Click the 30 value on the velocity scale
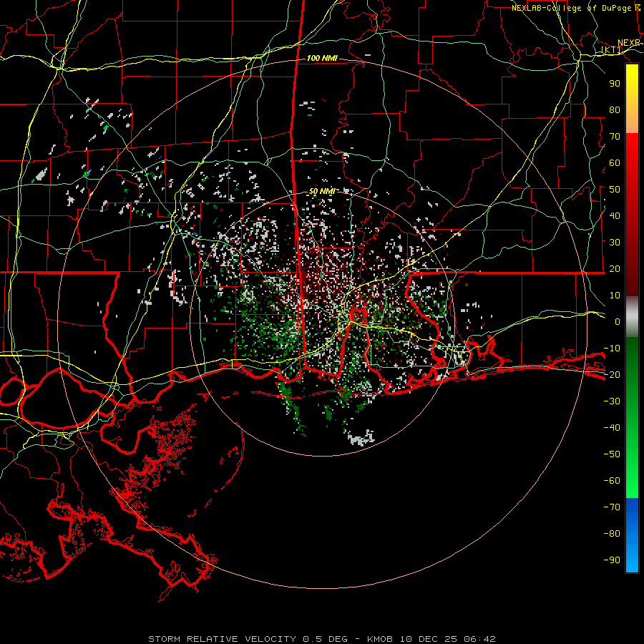Viewport: 644px width, 644px height. 615,243
